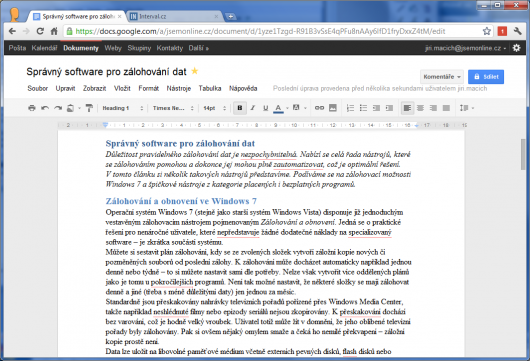Toggle underline formatting

pyautogui.click(x=265, y=108)
